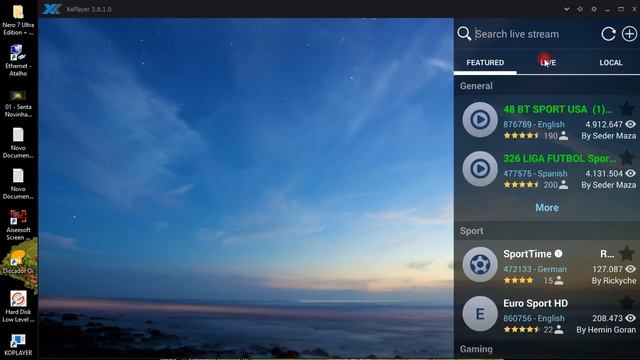Click viewer count eye on 4.912.647
This screenshot has width=640, height=360.
[631, 124]
